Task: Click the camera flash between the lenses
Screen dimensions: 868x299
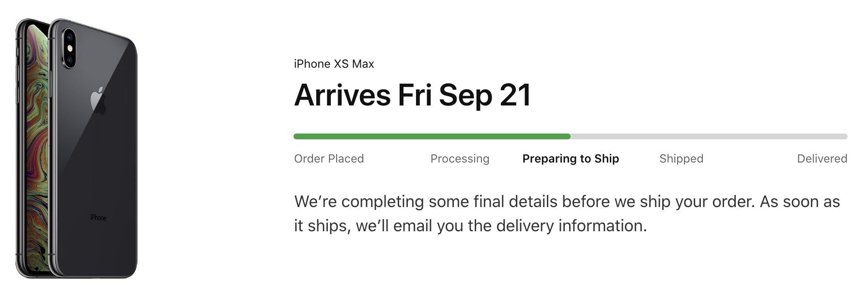Action: click(x=69, y=48)
